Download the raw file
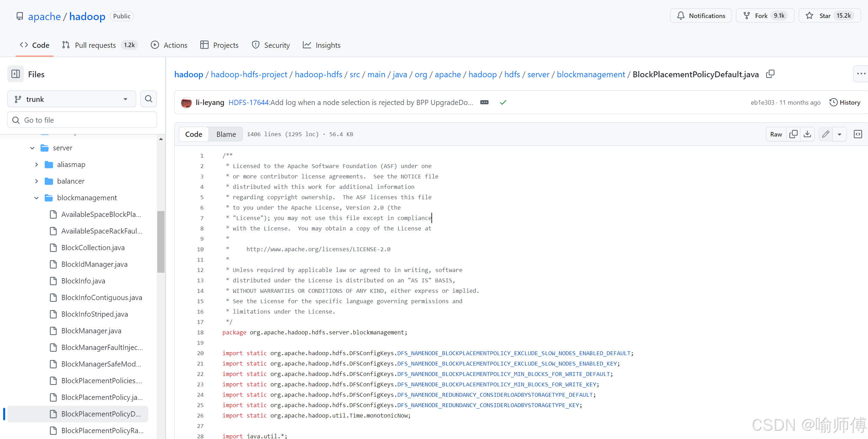Viewport: 868px width, 439px height. tap(807, 134)
